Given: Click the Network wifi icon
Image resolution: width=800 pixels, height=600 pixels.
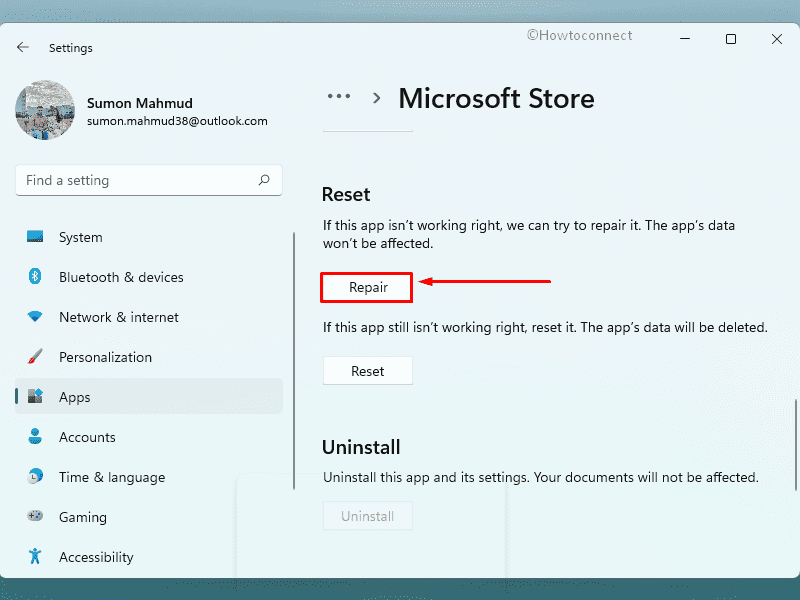Looking at the screenshot, I should (x=35, y=317).
